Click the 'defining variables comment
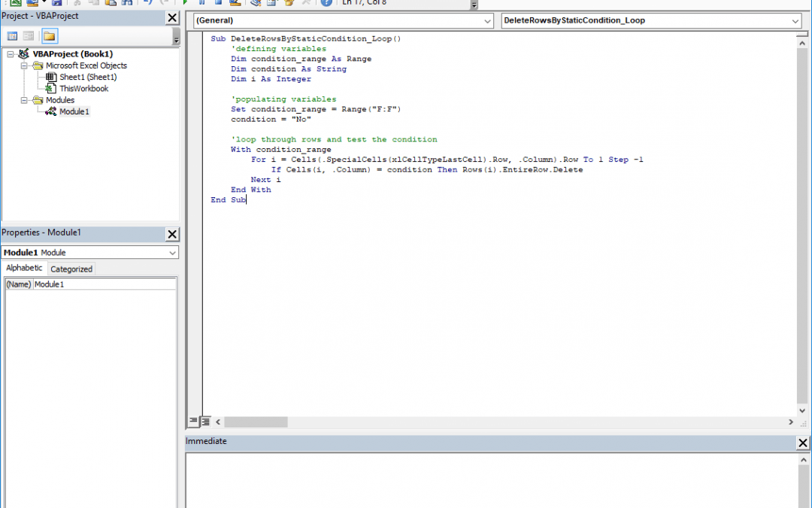Viewport: 812px width, 508px height. [279, 49]
